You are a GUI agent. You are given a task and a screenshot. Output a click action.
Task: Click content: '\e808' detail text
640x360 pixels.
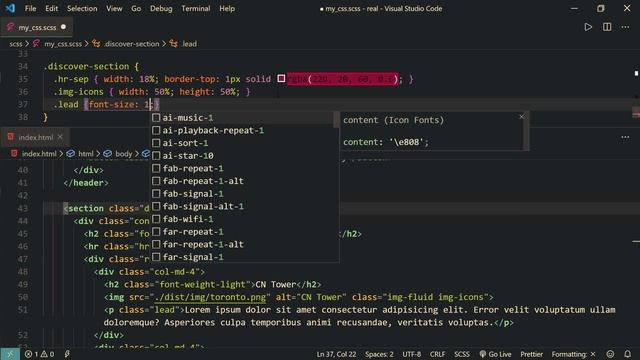(x=386, y=142)
